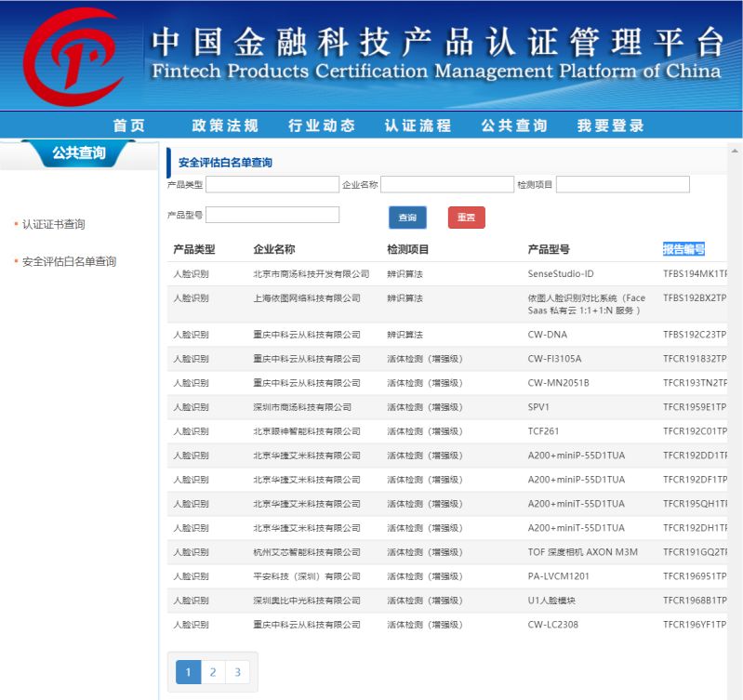Click the 产品型号 column header
Screen dimensions: 743x700
click(549, 249)
